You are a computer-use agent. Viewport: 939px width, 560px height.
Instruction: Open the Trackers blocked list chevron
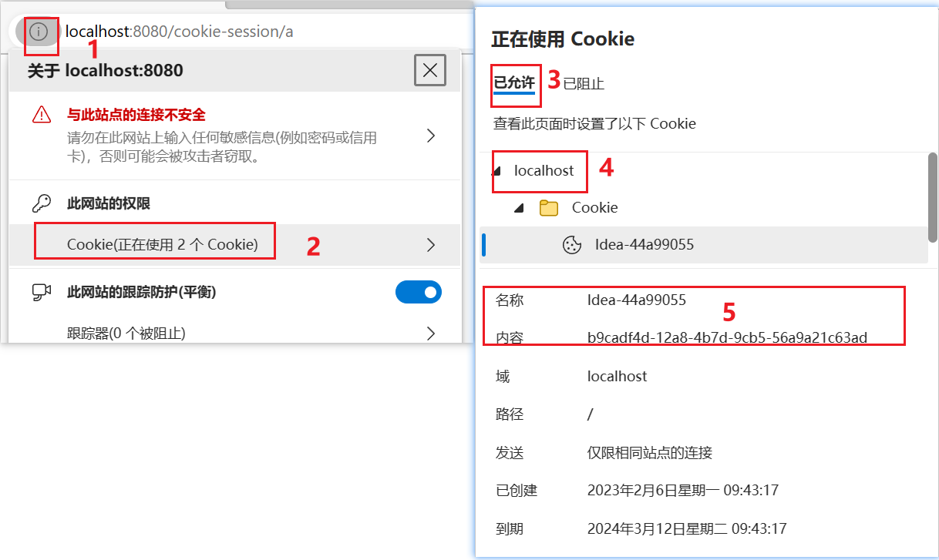431,334
